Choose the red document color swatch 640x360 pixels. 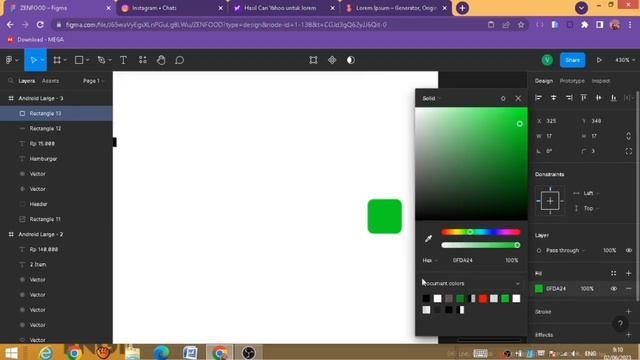click(x=483, y=299)
